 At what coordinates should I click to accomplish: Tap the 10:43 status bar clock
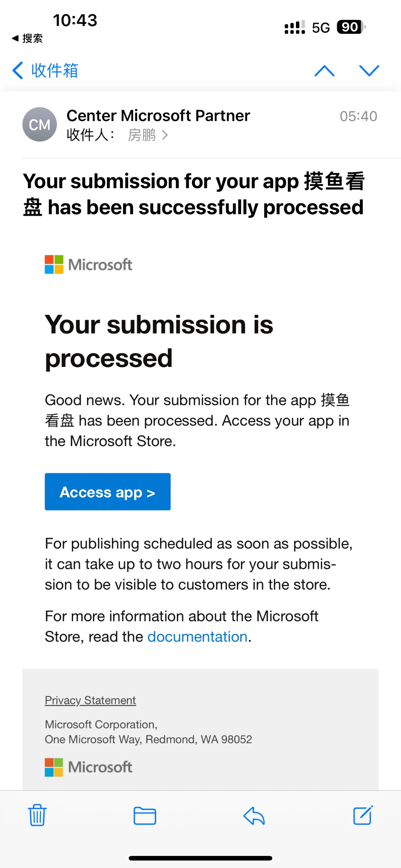tap(75, 20)
